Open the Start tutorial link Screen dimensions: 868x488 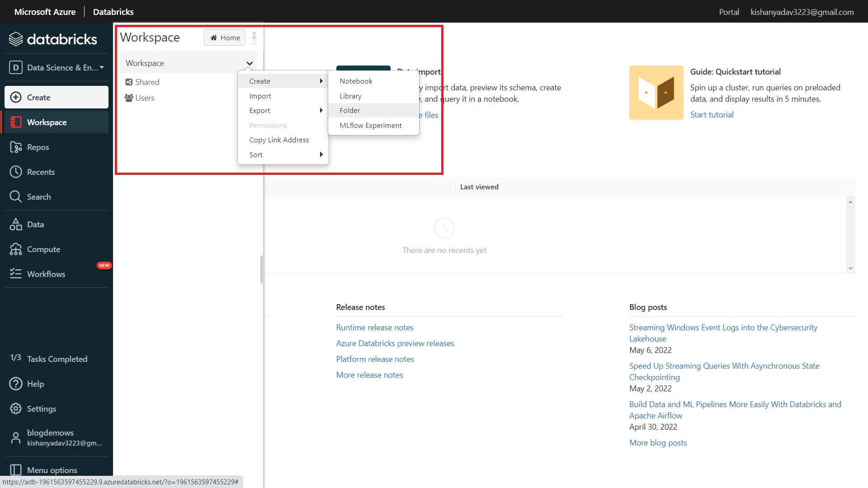coord(712,114)
